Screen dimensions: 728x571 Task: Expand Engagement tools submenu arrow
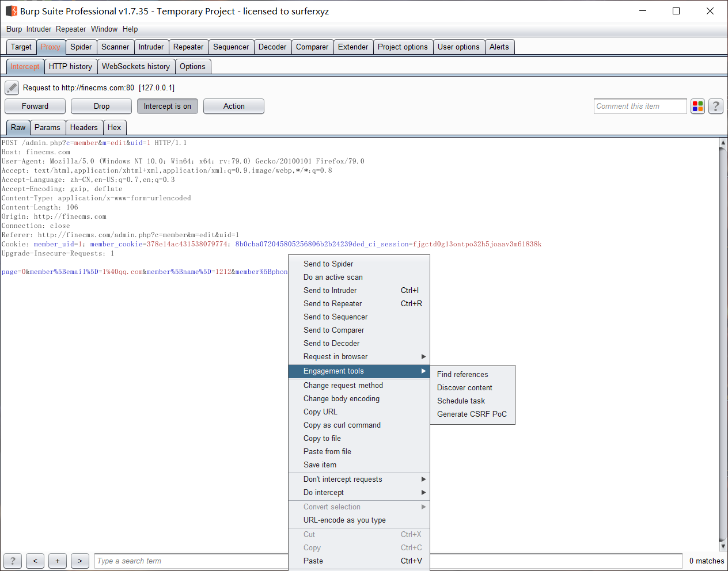click(x=423, y=371)
